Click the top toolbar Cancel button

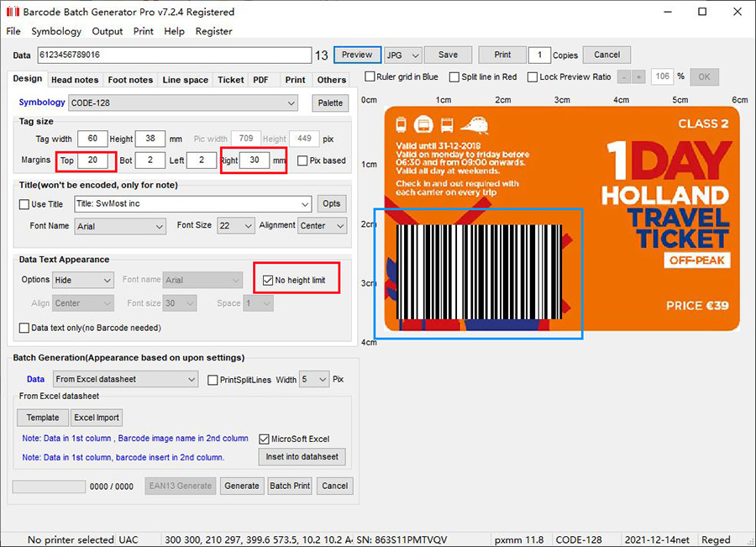tap(607, 55)
